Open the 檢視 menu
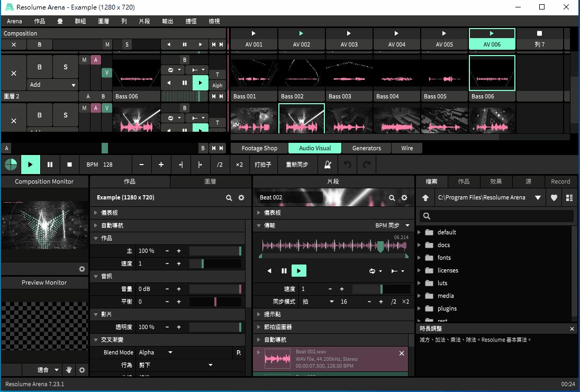The image size is (580, 392). pos(214,22)
